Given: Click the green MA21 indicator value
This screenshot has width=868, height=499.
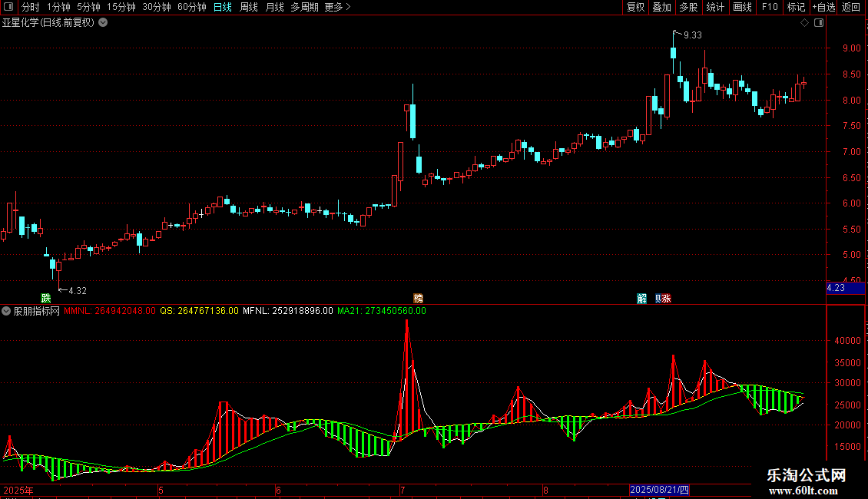Looking at the screenshot, I should 382,311.
